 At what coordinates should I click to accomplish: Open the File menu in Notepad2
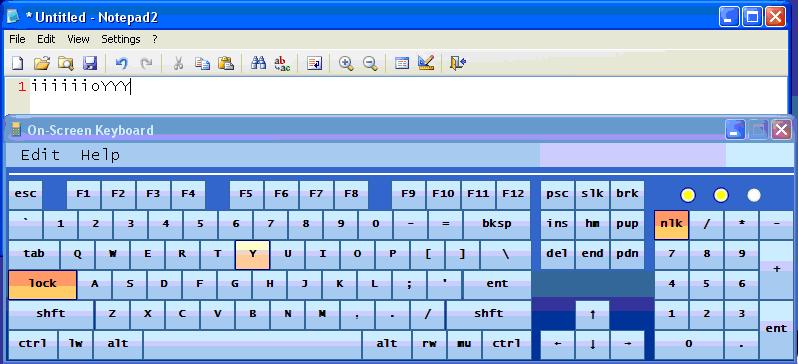17,39
